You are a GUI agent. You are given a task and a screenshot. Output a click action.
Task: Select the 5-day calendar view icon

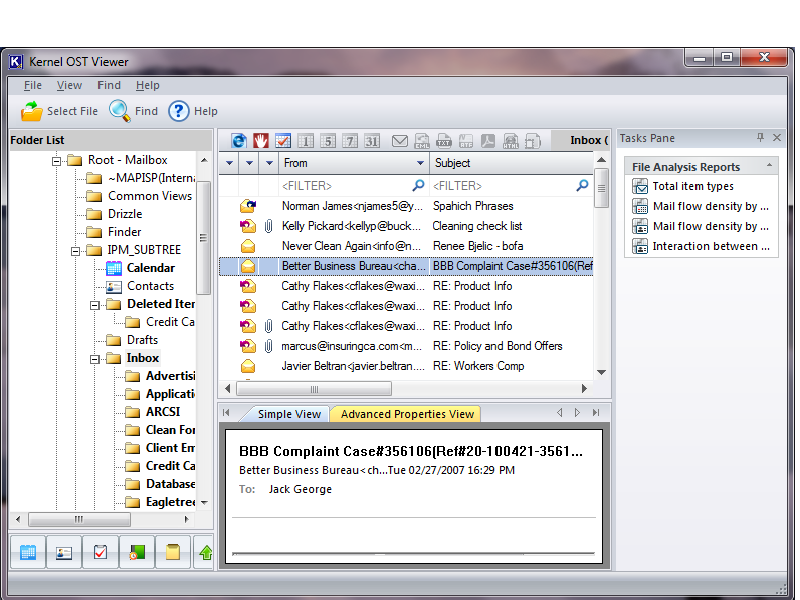pyautogui.click(x=328, y=140)
